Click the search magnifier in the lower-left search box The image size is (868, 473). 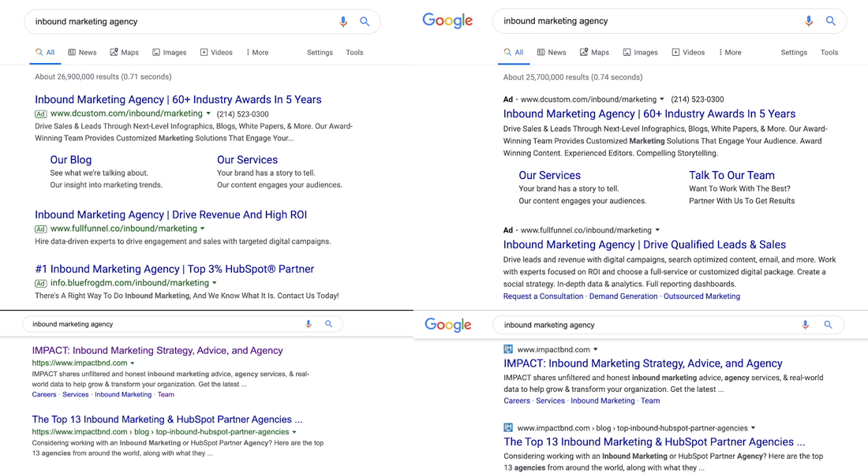point(329,324)
